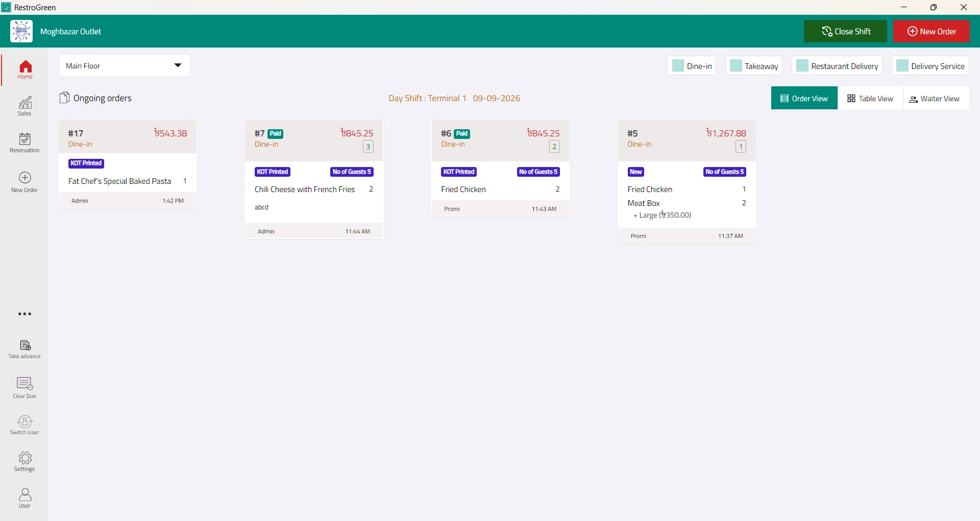The width and height of the screenshot is (980, 521).
Task: Click the three-dots more options icon
Action: [x=24, y=314]
